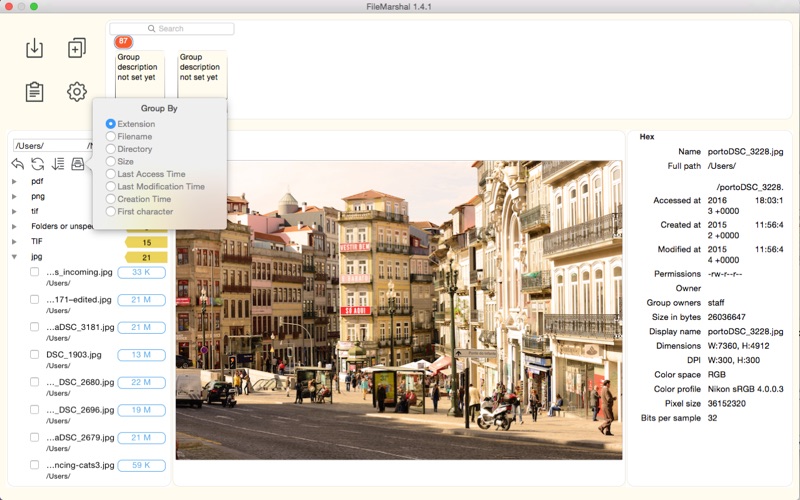Click the 33 K size badge
Viewport: 800px width, 500px height.
coord(141,272)
